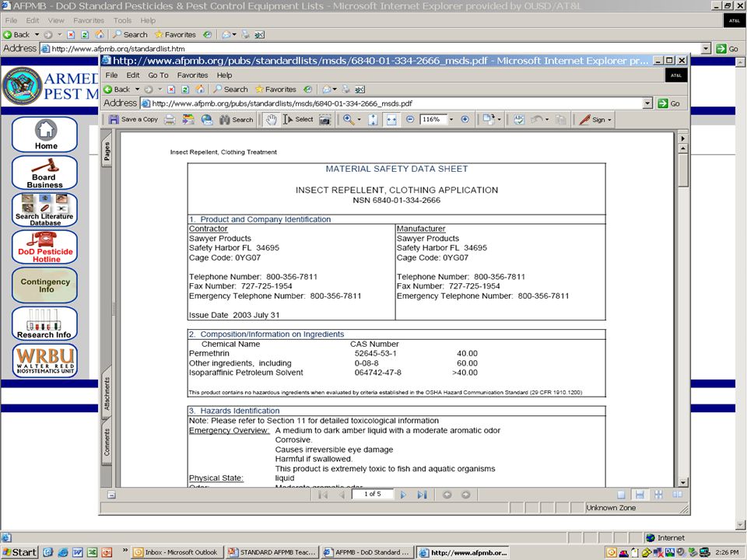Click Refresh icon in PDF window toolbar
The image size is (747, 560).
click(185, 89)
